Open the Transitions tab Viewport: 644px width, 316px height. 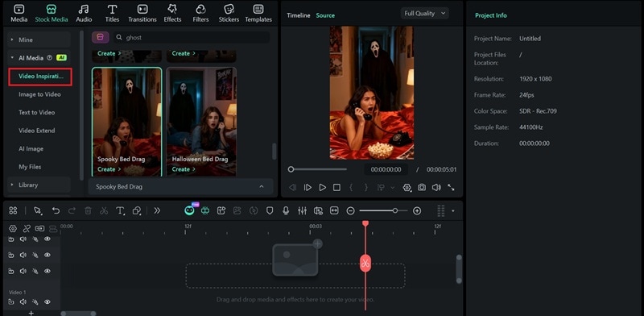coord(142,14)
